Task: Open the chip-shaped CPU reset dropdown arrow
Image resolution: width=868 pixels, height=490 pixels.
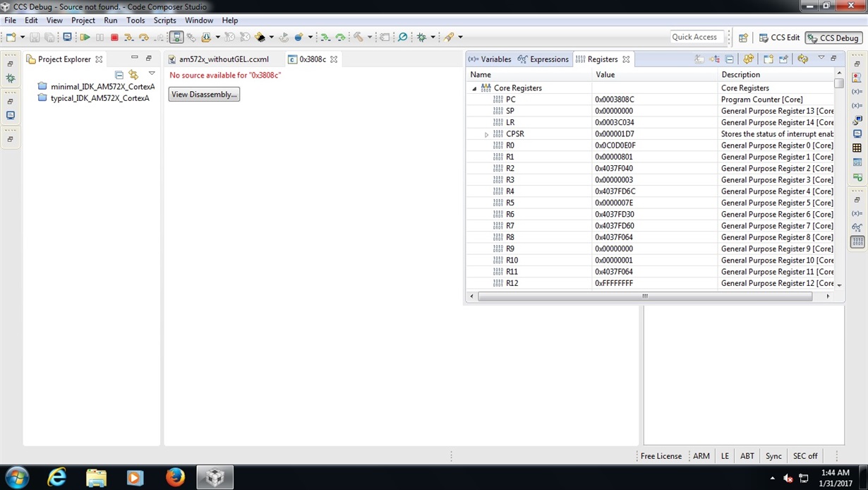Action: [271, 37]
